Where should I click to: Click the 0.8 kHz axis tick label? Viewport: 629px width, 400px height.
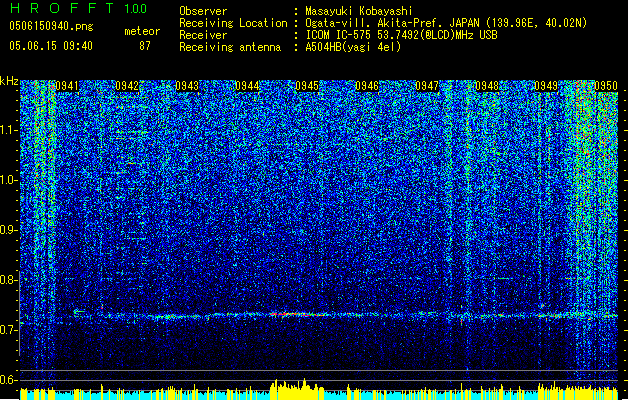[8, 280]
